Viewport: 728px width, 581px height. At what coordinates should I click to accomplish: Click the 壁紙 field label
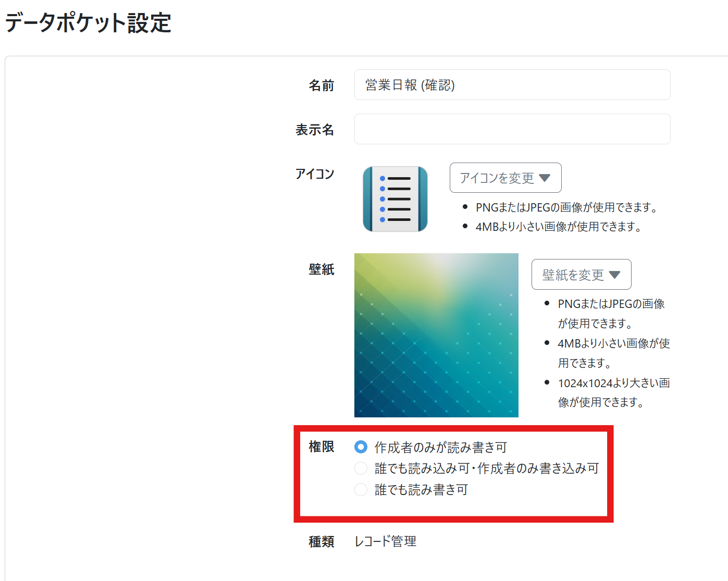click(321, 269)
